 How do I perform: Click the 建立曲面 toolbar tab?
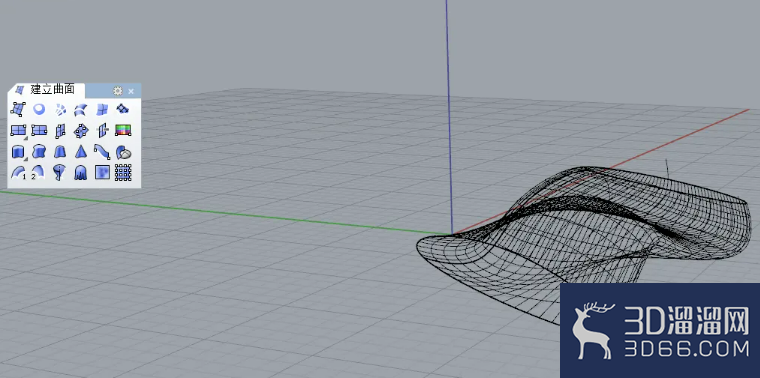pos(47,90)
